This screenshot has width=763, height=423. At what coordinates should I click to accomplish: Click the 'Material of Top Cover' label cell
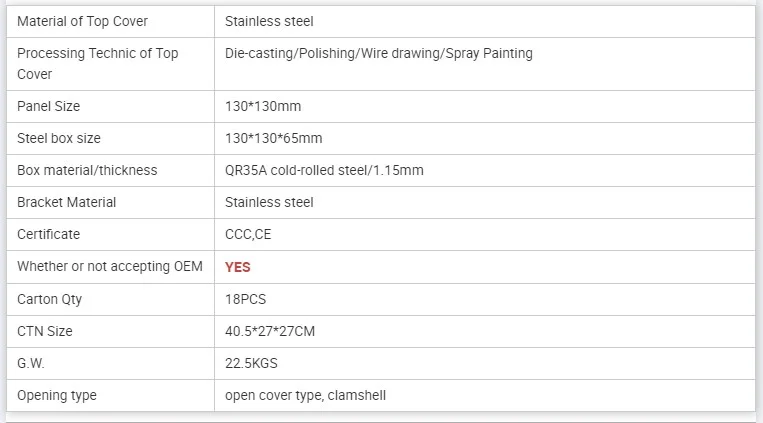(84, 21)
